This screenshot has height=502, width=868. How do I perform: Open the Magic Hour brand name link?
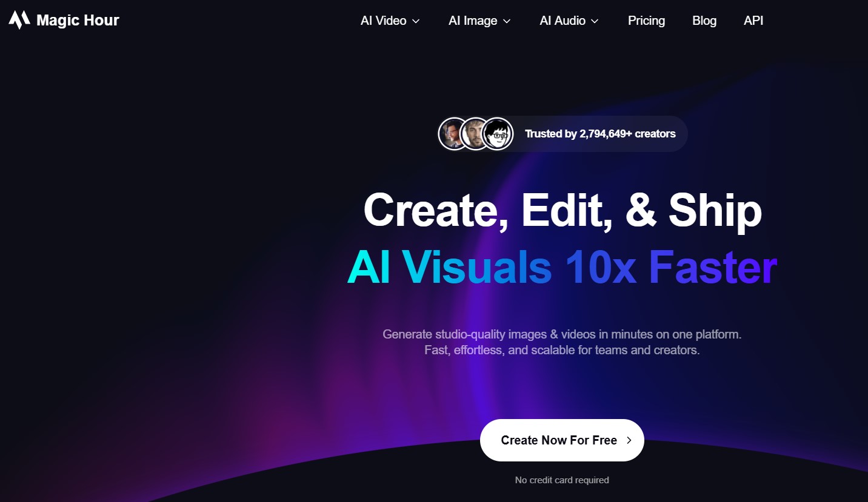78,21
